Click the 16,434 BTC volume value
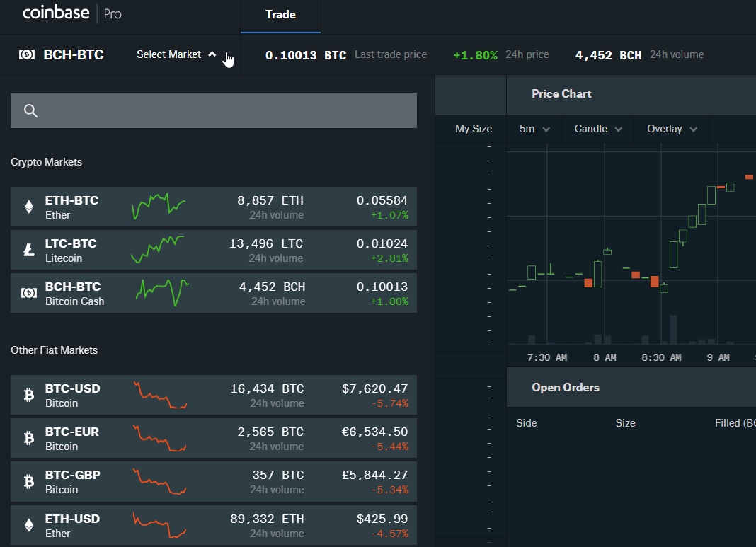This screenshot has width=756, height=547. (x=267, y=388)
